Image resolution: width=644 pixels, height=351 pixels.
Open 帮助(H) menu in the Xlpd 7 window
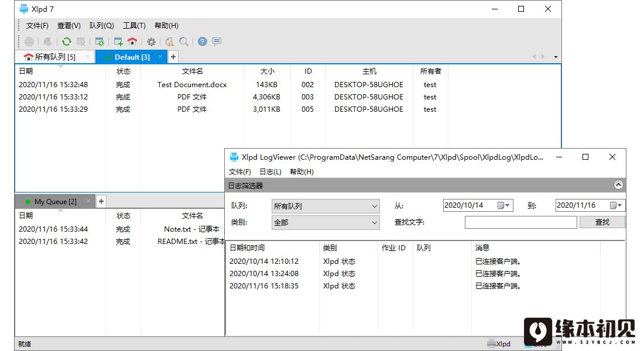click(x=166, y=26)
